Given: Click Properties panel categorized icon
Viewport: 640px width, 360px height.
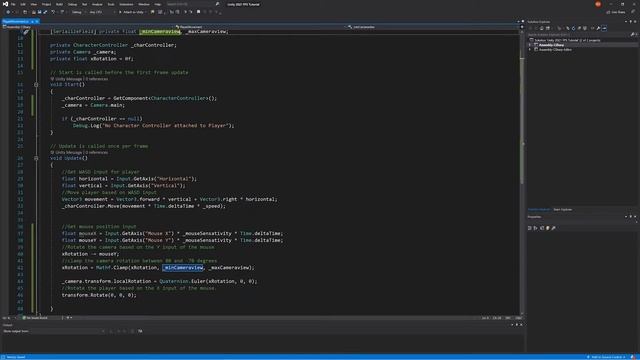Looking at the screenshot, I should pos(530,228).
